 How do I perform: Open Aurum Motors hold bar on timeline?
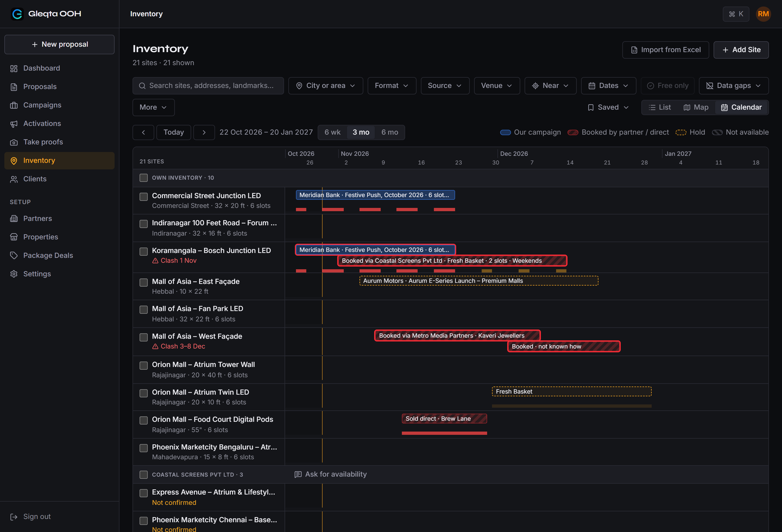click(x=478, y=281)
